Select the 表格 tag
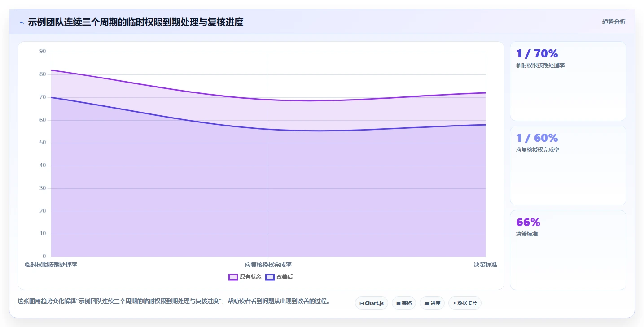Viewport: 644px width, 327px height. [x=404, y=303]
